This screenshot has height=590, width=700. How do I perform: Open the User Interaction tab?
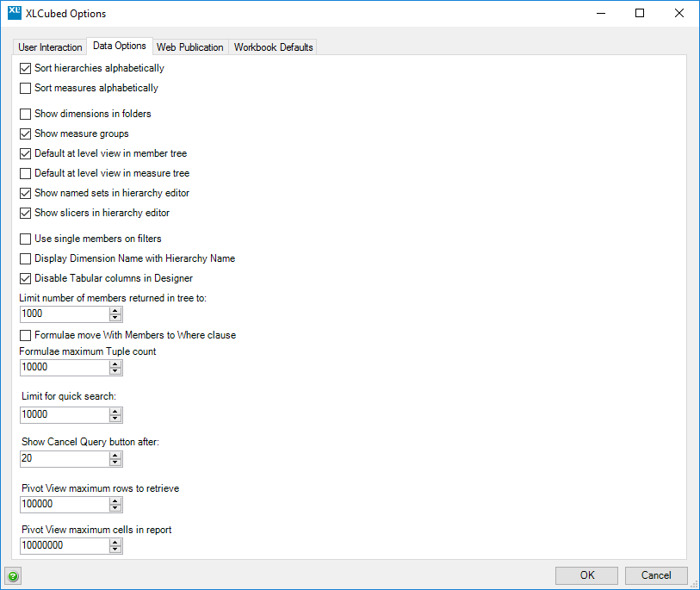50,47
